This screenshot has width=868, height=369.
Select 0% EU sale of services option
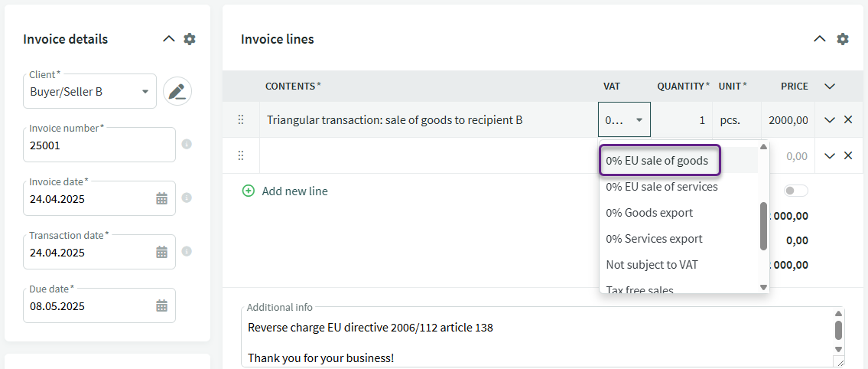tap(662, 187)
